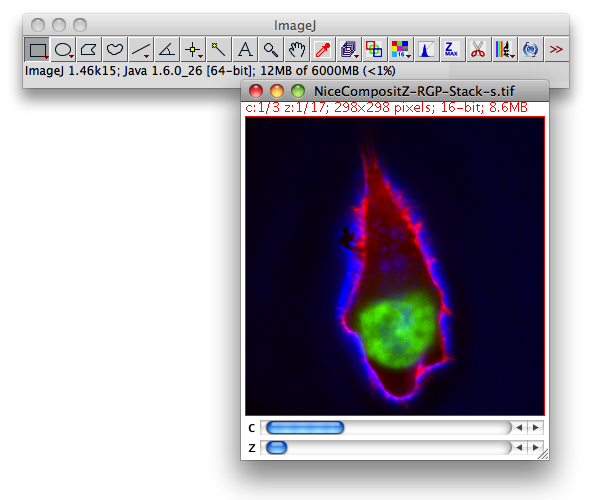Image resolution: width=589 pixels, height=500 pixels.
Task: Click the channel C slider thumb
Action: (305, 427)
